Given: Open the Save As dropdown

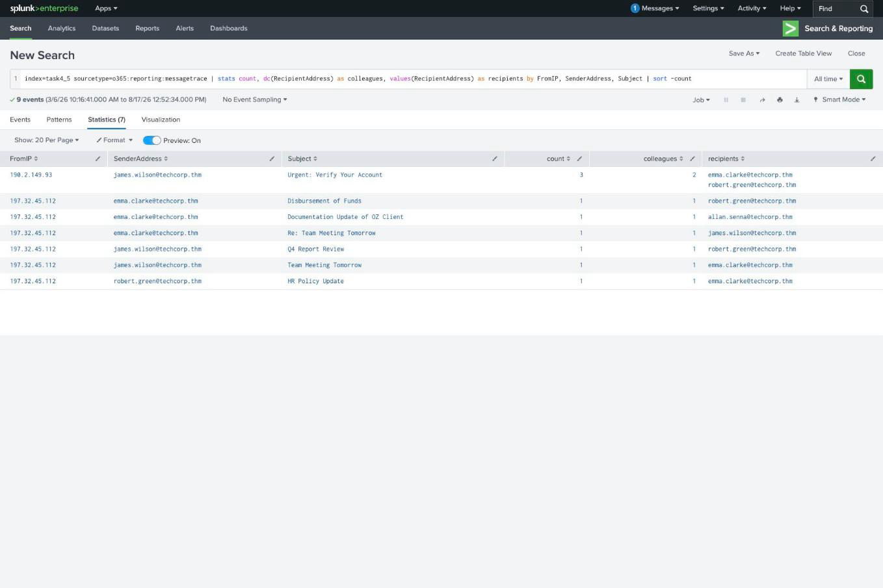Looking at the screenshot, I should coord(744,53).
